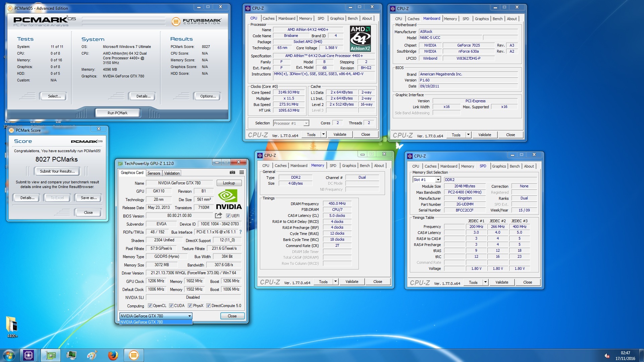Image resolution: width=644 pixels, height=362 pixels.
Task: Open the GPU-Z taskbar icon
Action: [51, 355]
